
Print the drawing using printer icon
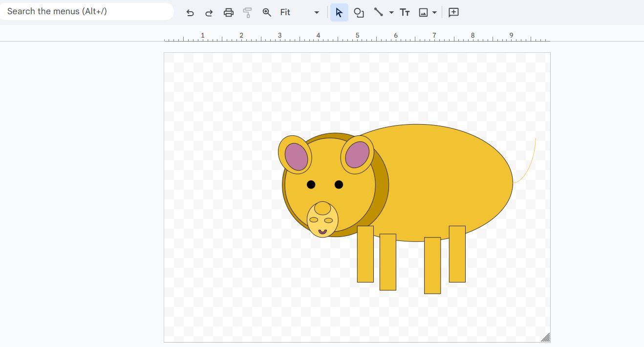pos(228,13)
